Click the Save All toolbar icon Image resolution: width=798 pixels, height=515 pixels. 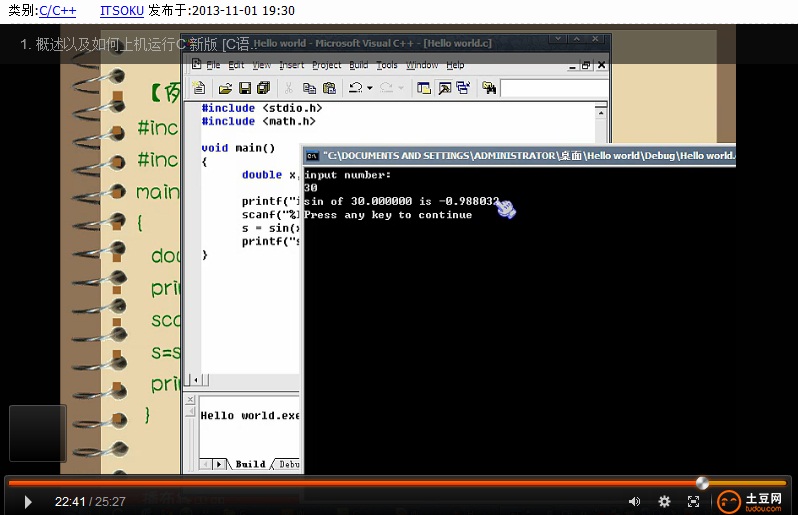(263, 88)
